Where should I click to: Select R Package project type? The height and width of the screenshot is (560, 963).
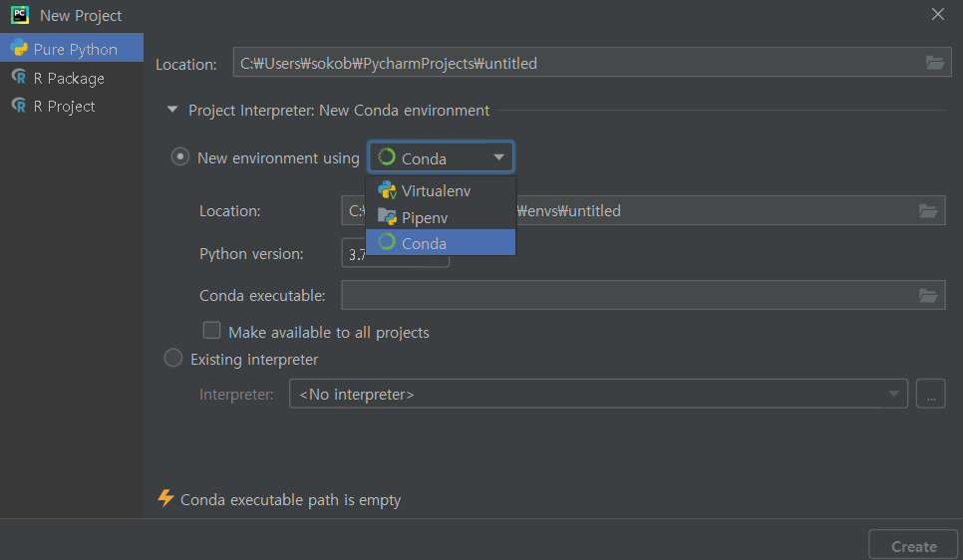click(71, 78)
